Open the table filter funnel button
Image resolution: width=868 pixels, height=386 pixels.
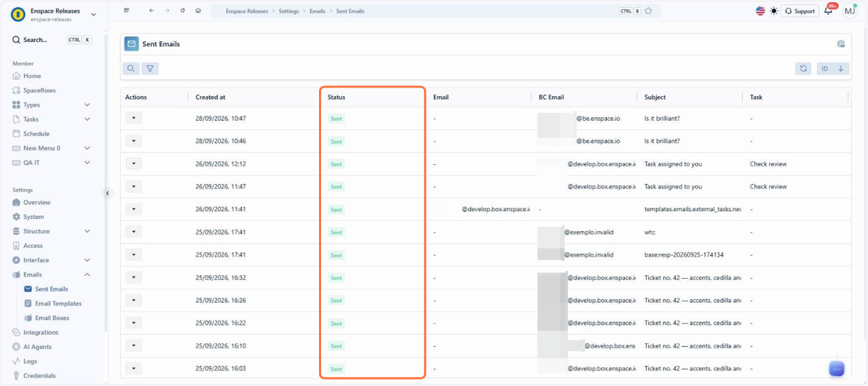[150, 69]
